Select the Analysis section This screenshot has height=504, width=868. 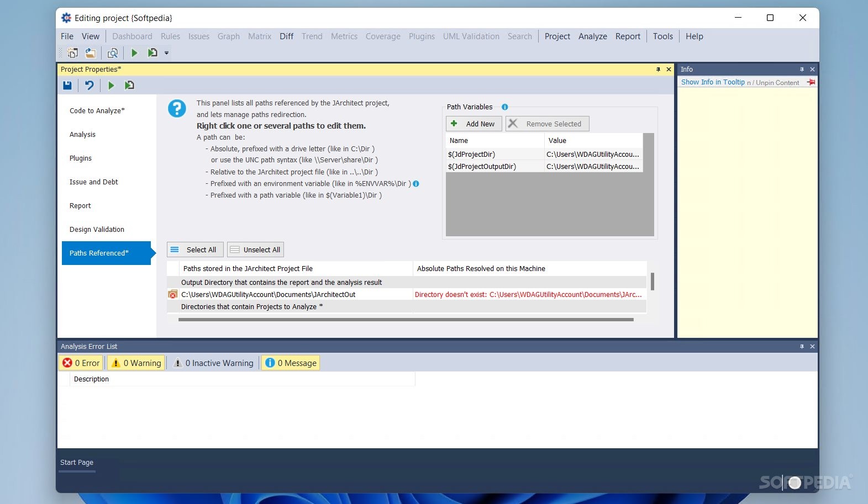click(106, 135)
